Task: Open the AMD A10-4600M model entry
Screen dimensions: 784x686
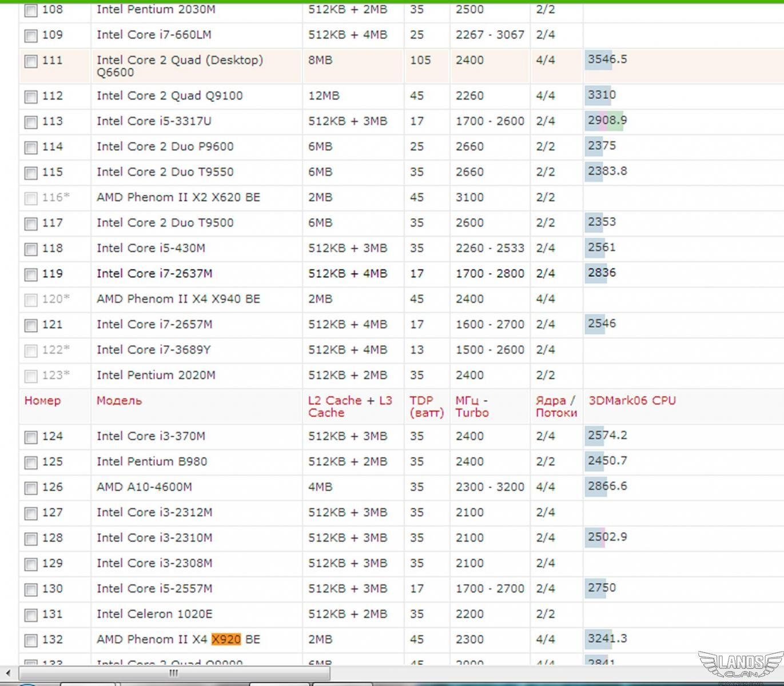Action: tap(144, 487)
